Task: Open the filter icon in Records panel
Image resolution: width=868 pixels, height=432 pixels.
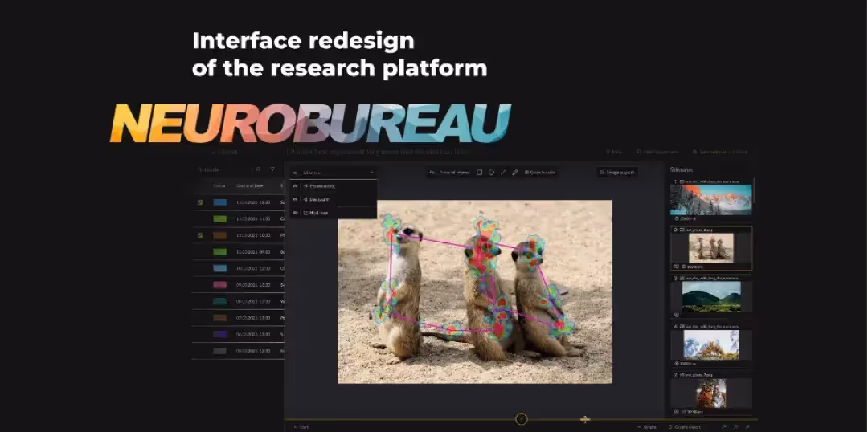Action: coord(272,170)
